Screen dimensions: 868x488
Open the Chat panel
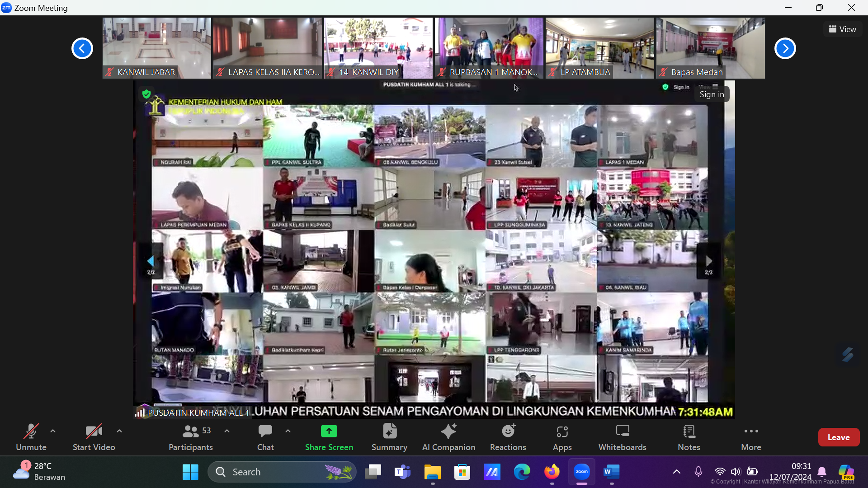[265, 437]
